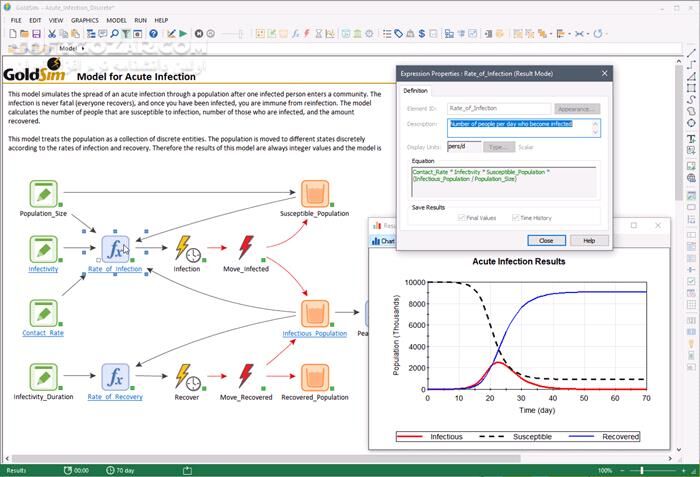
Task: Toggle the Time History checkbox
Action: 514,217
